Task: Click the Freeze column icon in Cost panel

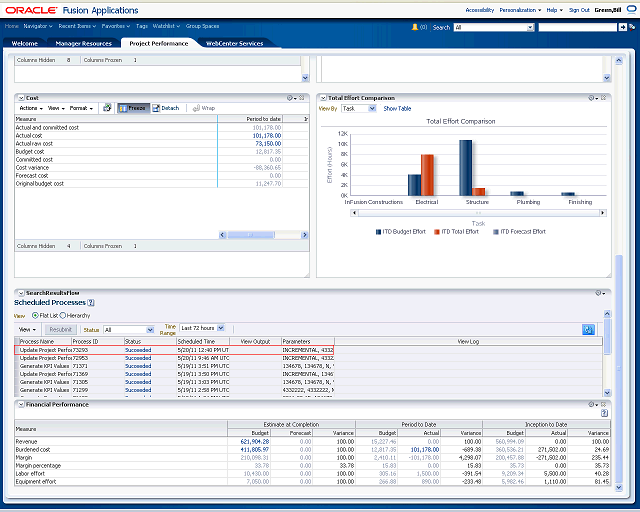Action: [132, 108]
